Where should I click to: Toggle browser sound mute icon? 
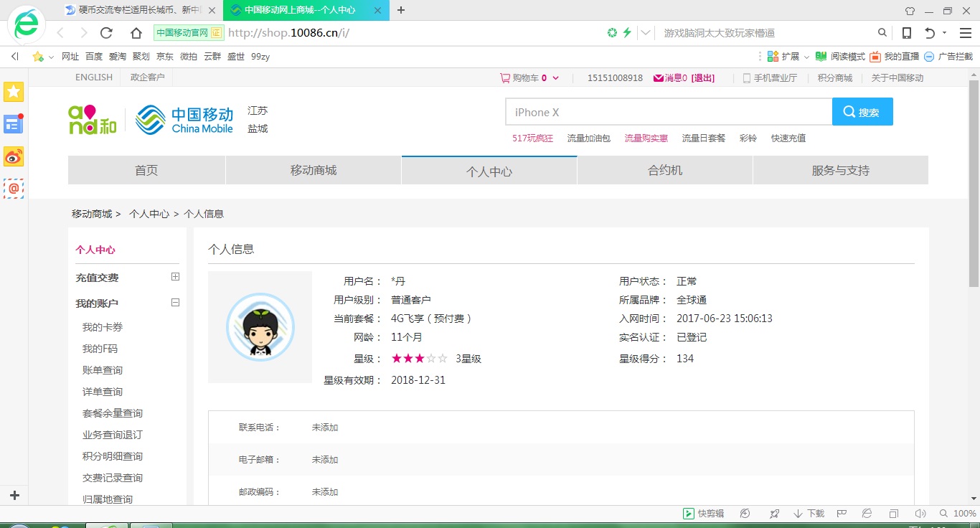(x=920, y=514)
